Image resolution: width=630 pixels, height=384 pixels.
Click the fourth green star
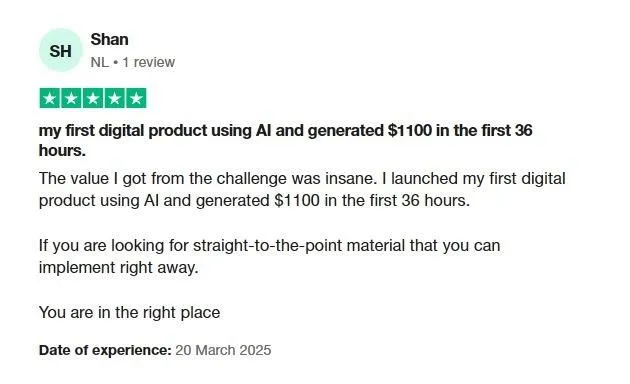point(115,98)
